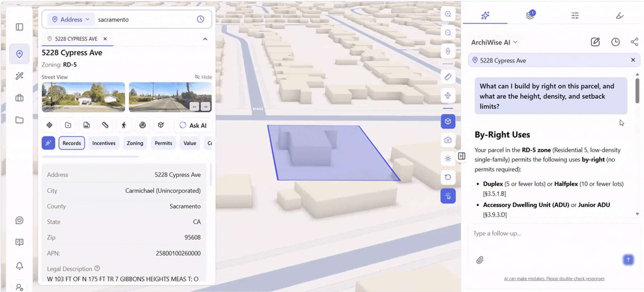
Task: Click the Ask AI button
Action: 193,125
